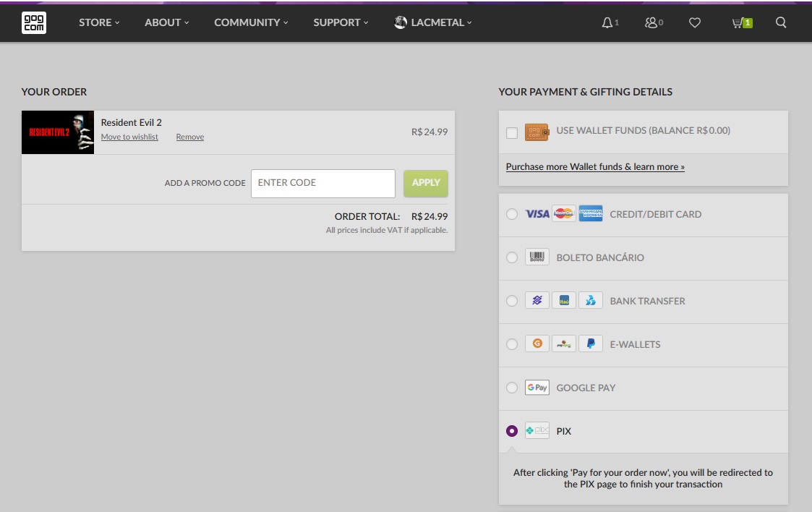Click the Enter Code promo field

point(323,183)
